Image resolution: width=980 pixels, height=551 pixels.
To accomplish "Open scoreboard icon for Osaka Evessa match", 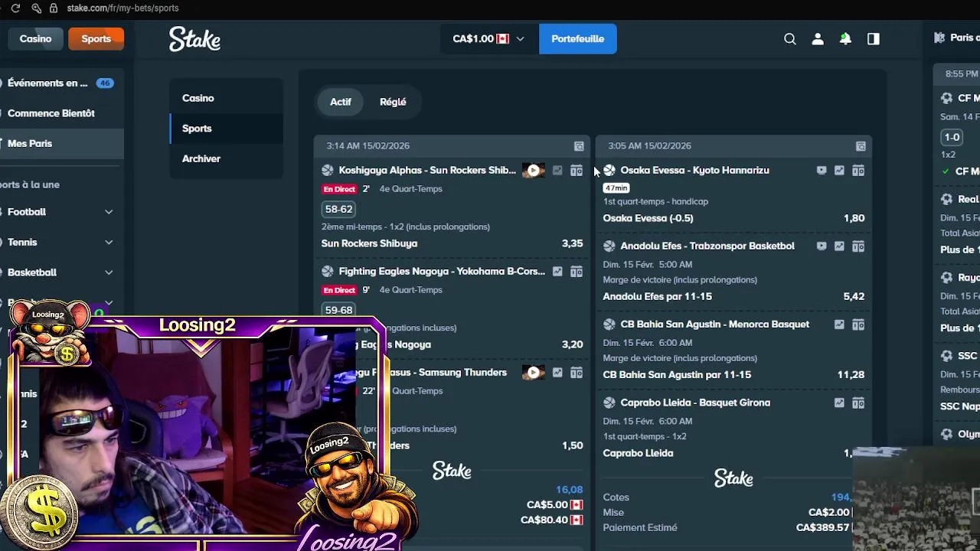I will (858, 171).
